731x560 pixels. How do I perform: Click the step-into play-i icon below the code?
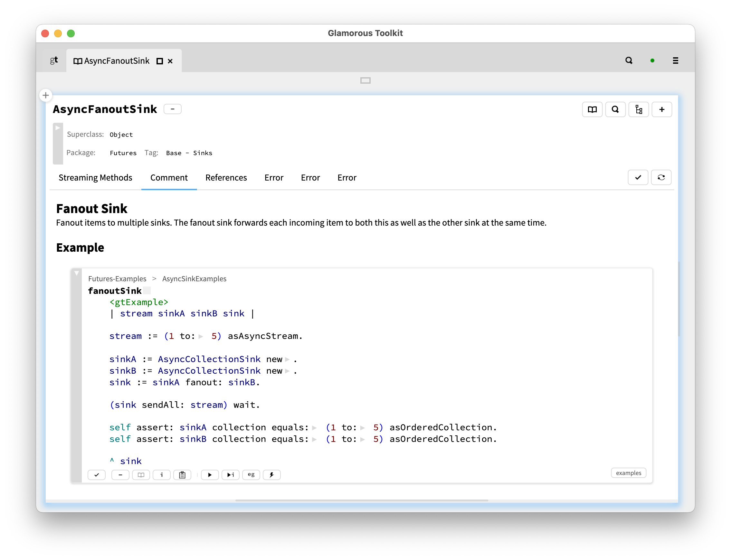pyautogui.click(x=231, y=475)
